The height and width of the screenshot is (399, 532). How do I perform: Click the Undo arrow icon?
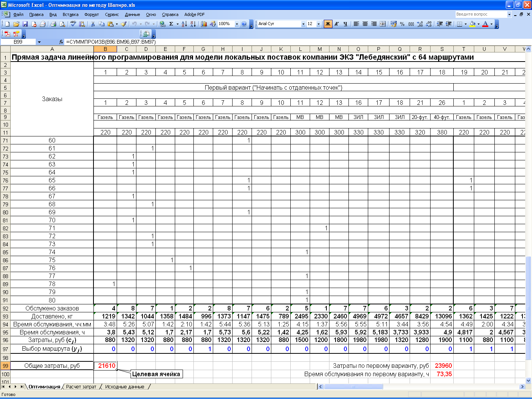(x=134, y=24)
